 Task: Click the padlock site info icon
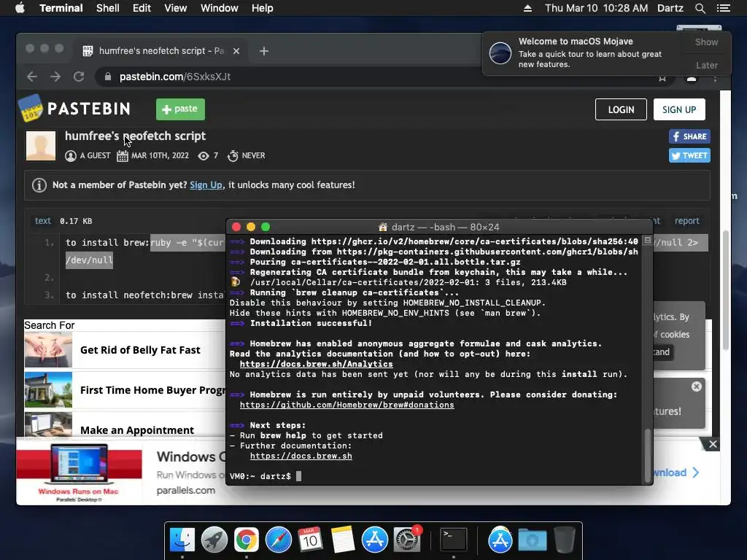click(108, 77)
